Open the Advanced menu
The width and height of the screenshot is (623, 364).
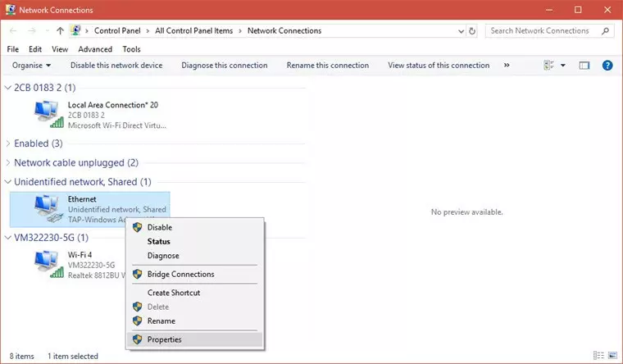click(x=96, y=49)
